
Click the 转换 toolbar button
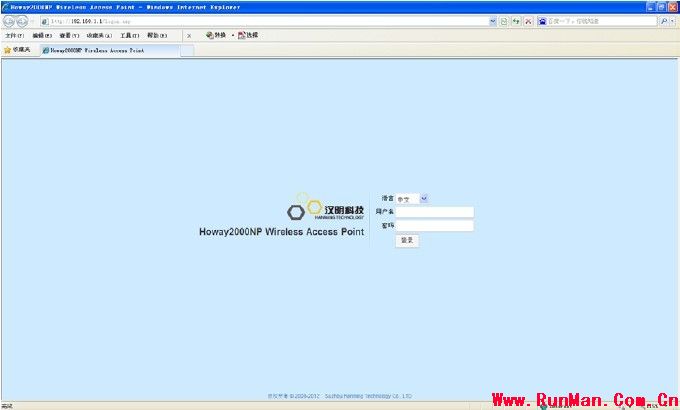pos(216,35)
